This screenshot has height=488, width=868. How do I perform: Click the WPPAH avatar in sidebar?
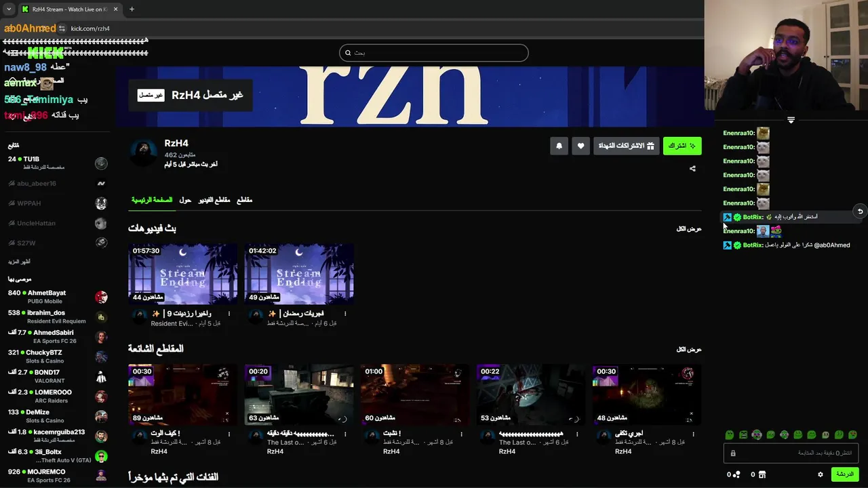point(101,203)
